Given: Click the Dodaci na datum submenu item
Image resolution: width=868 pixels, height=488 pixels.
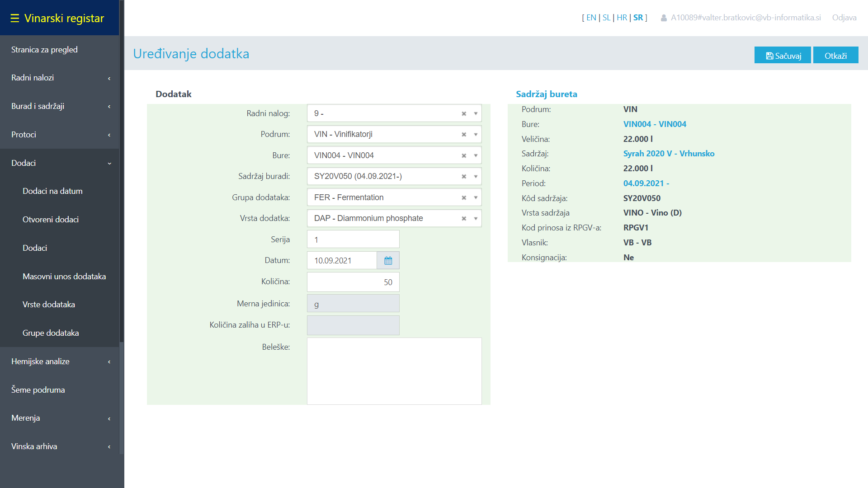Looking at the screenshot, I should pyautogui.click(x=53, y=191).
